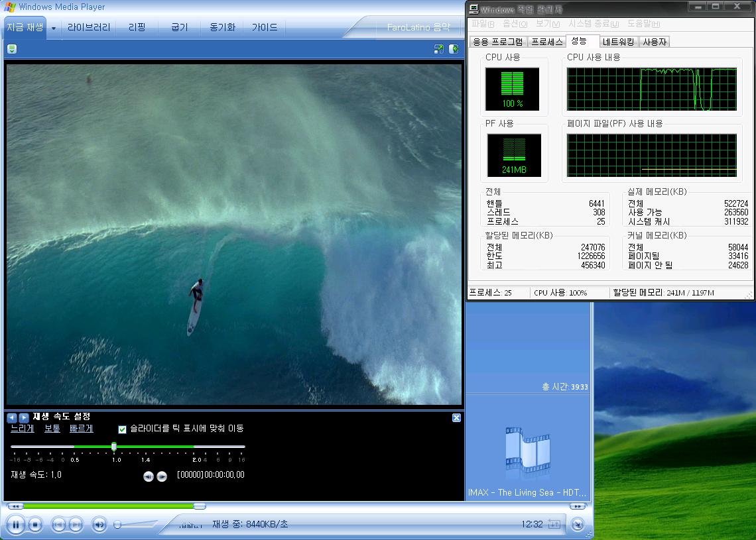This screenshot has width=756, height=540.
Task: Open Task Manager 파일 (File) menu
Action: click(x=483, y=24)
